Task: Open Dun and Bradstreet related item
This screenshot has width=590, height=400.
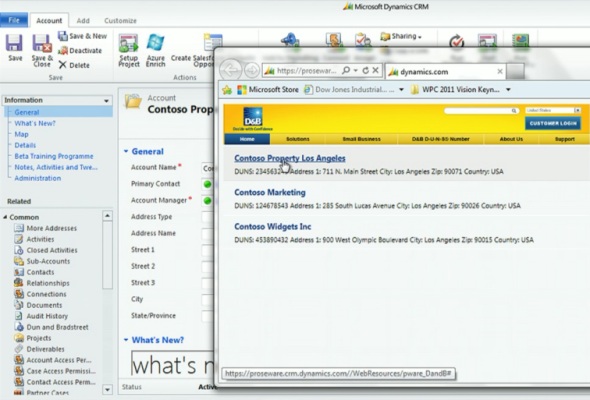Action: 51,327
